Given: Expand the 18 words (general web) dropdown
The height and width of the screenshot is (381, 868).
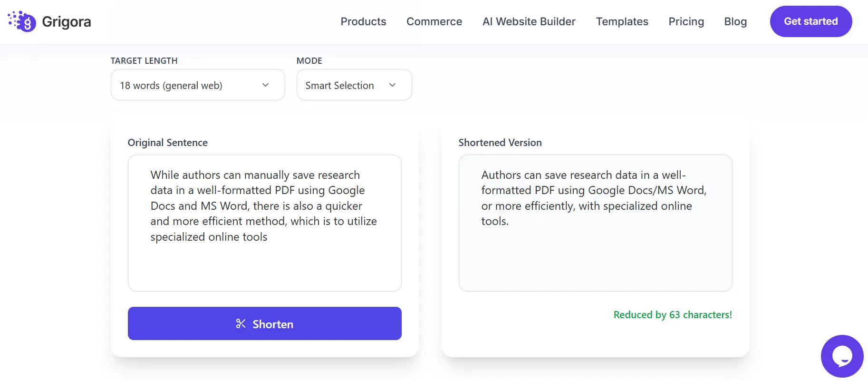Looking at the screenshot, I should click(198, 85).
